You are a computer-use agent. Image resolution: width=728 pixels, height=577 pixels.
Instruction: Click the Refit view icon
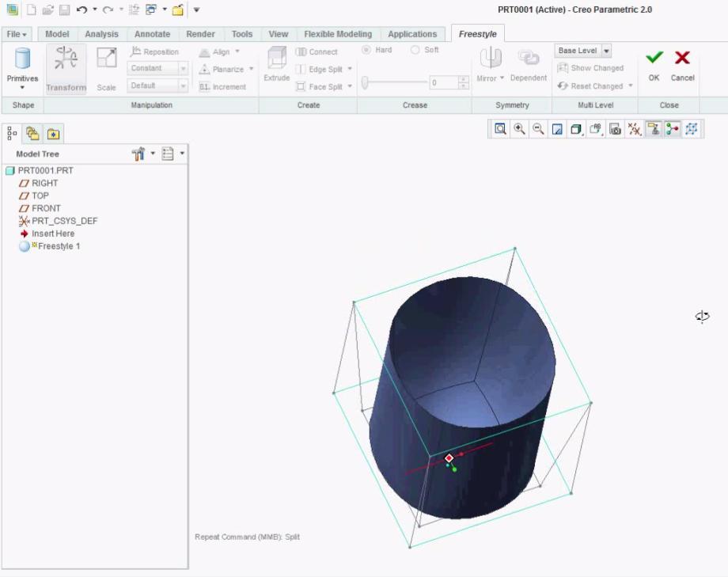tap(500, 129)
